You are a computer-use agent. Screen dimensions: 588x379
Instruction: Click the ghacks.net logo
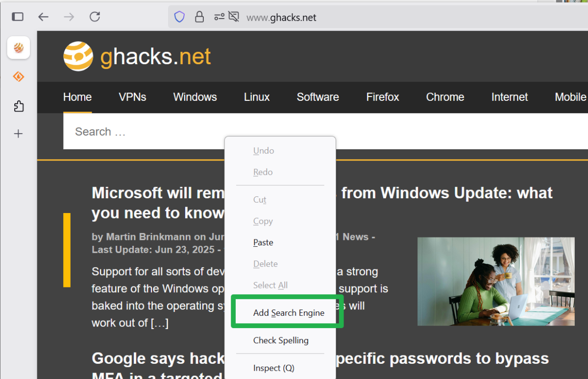coord(137,57)
